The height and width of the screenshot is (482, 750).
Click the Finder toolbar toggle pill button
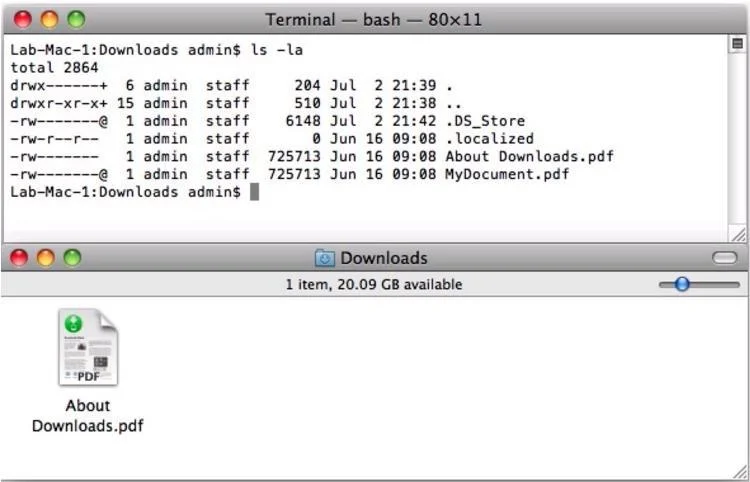(x=725, y=258)
